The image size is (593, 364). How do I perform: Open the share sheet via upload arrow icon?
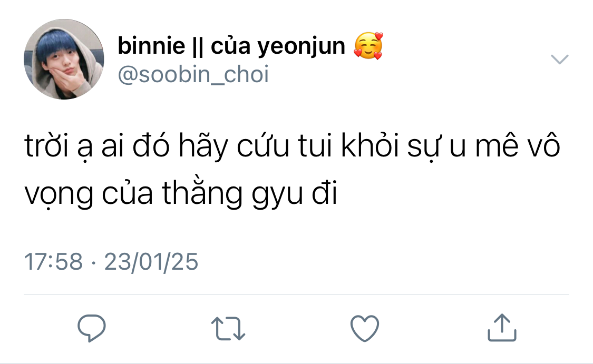coord(502,328)
